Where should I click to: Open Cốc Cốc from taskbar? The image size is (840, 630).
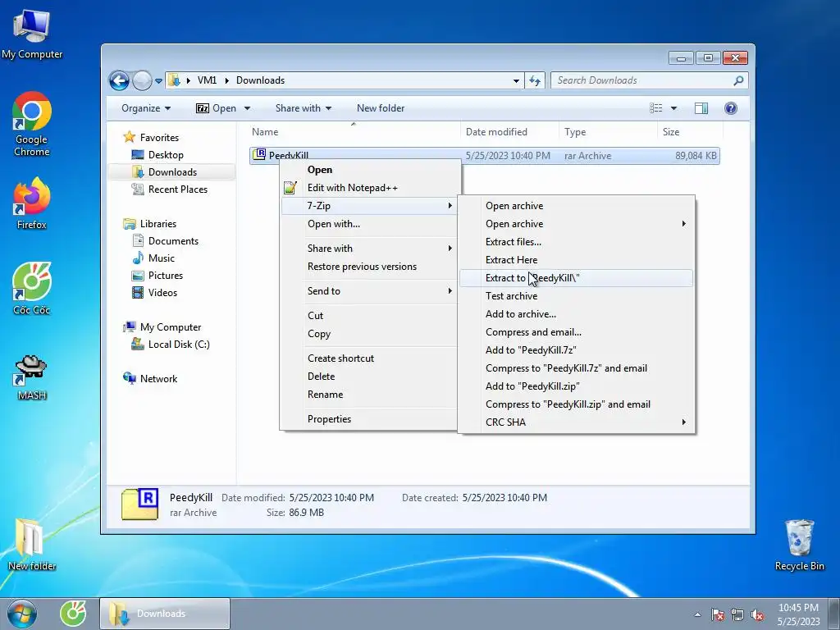pyautogui.click(x=73, y=614)
